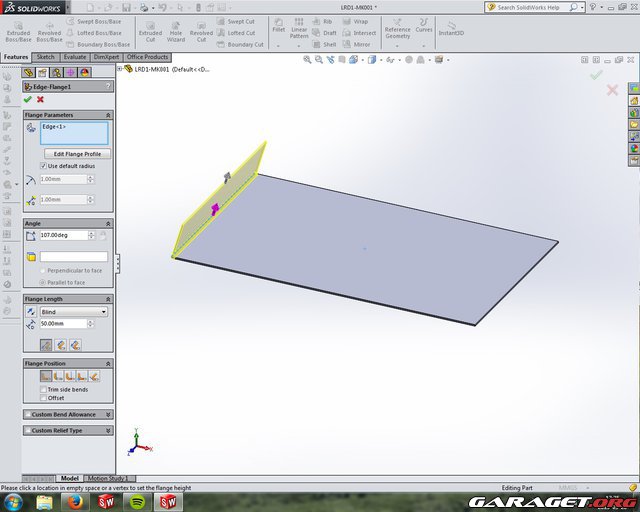Cancel the flange with the red X
Image resolution: width=640 pixels, height=512 pixels.
tap(40, 99)
